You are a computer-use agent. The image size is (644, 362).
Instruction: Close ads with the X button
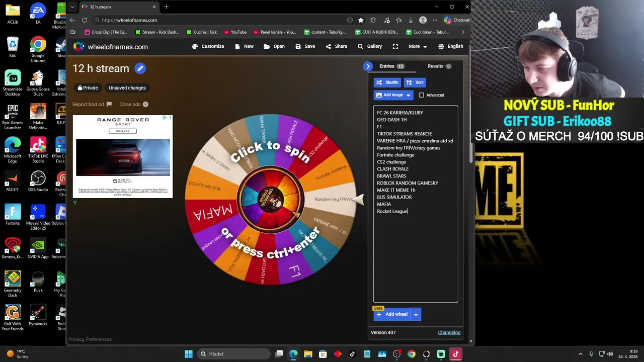145,105
